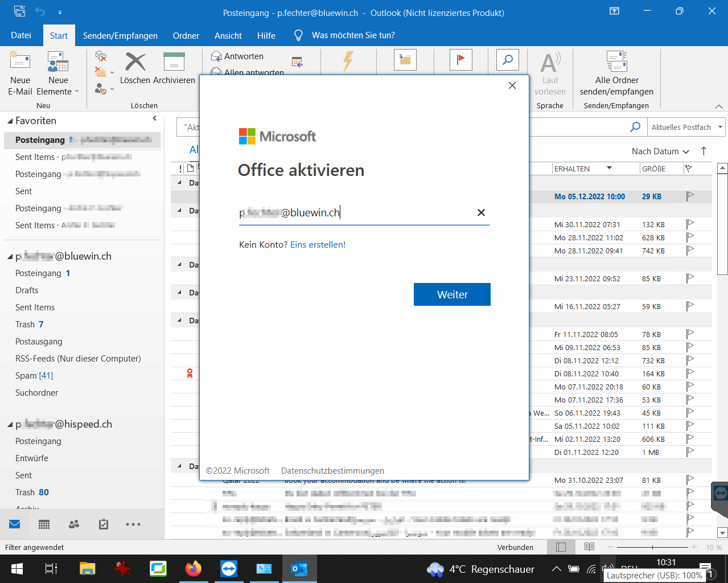Flag the message from Fr 11.11.2022 08:05
The height and width of the screenshot is (583, 728).
pos(690,334)
